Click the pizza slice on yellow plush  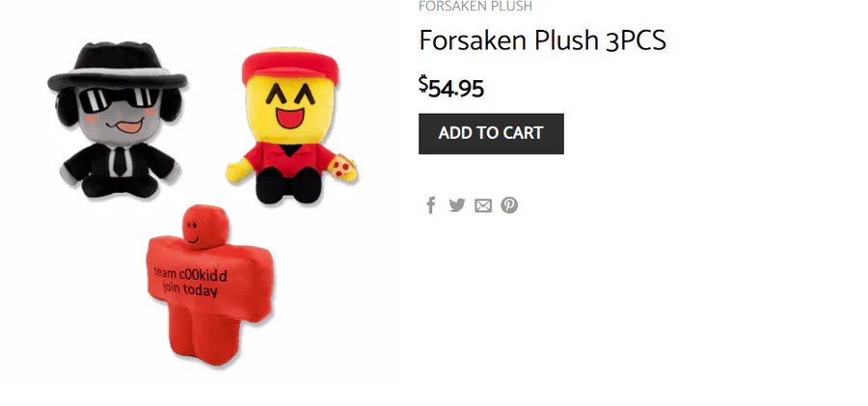coord(342,166)
